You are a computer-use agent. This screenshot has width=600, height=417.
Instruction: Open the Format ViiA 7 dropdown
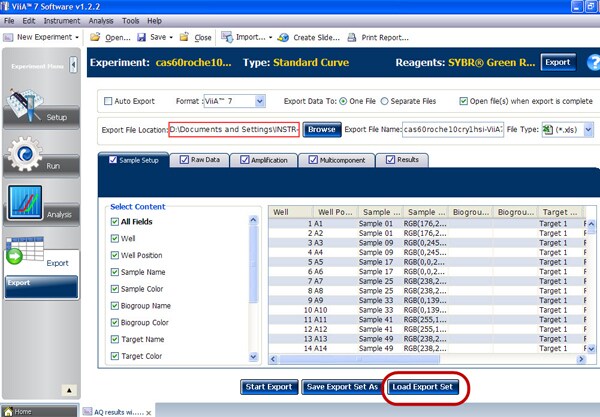coord(260,101)
